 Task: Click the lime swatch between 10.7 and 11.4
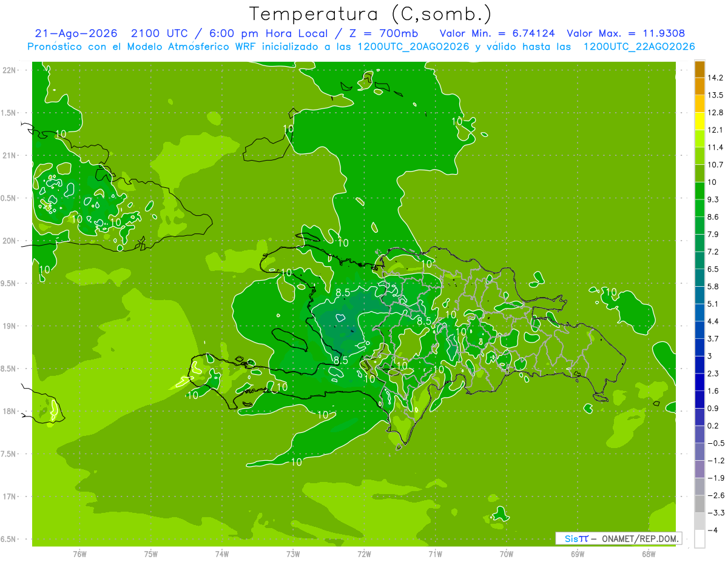[x=699, y=156]
